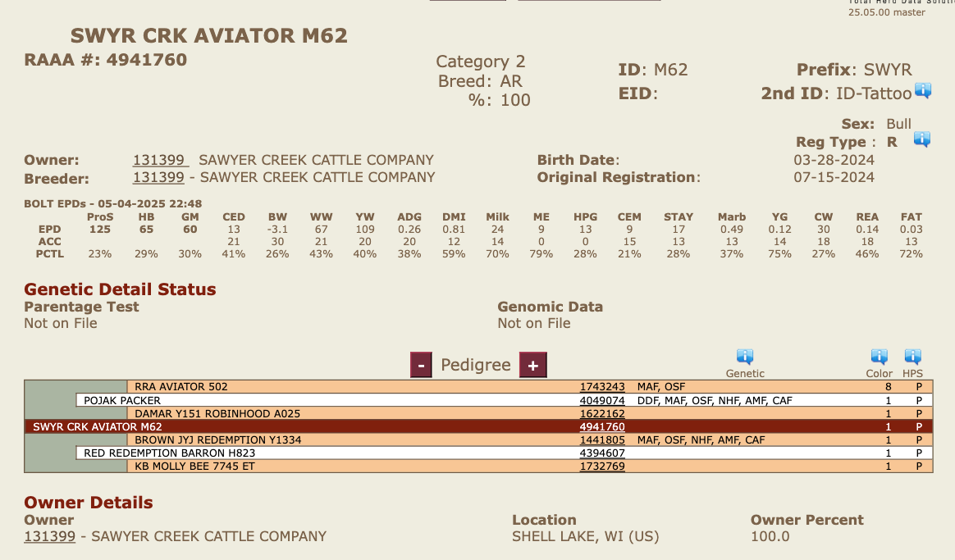Open the Color column info icon
This screenshot has height=560, width=955.
click(880, 357)
